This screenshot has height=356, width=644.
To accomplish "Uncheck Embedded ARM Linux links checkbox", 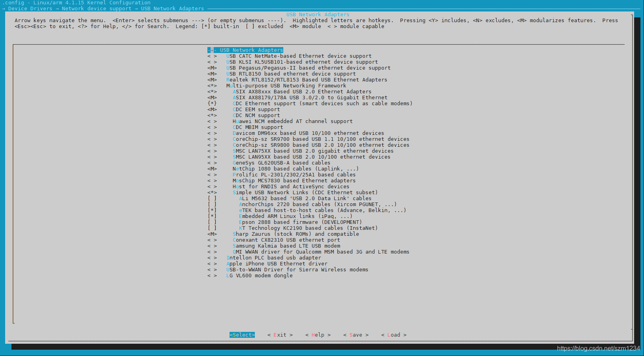I will [x=212, y=216].
